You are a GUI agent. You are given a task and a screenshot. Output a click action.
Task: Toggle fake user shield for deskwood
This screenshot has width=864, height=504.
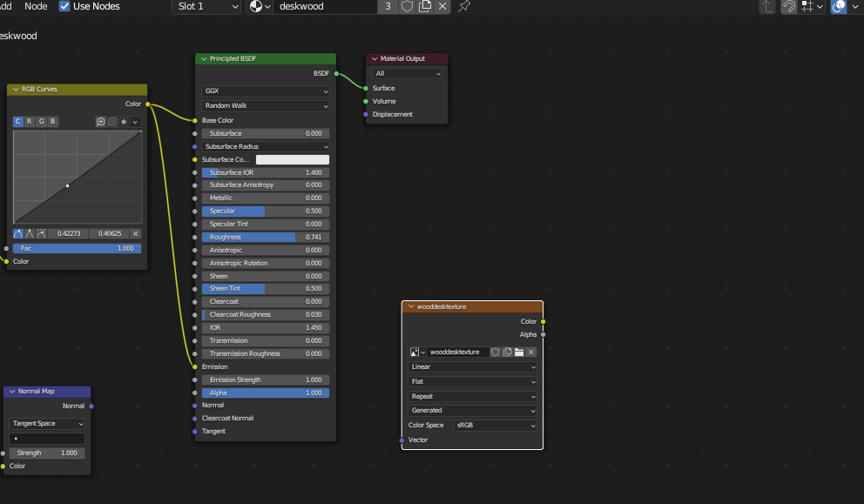point(407,7)
